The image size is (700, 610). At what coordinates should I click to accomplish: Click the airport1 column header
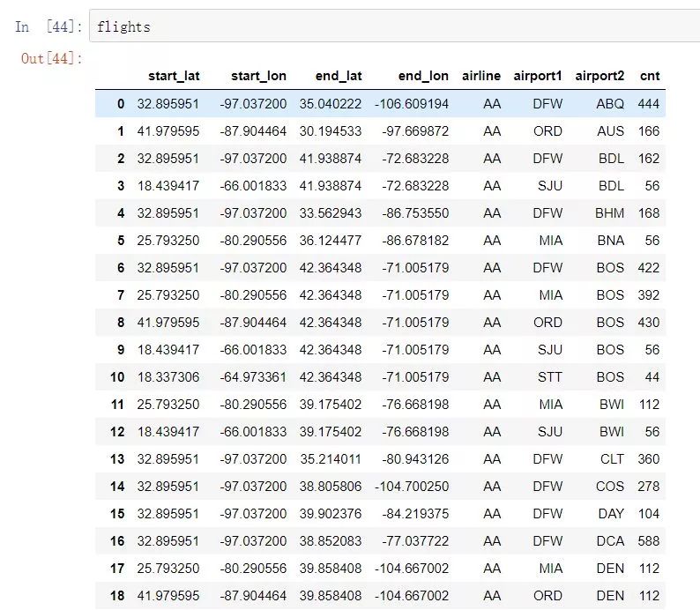coord(538,76)
